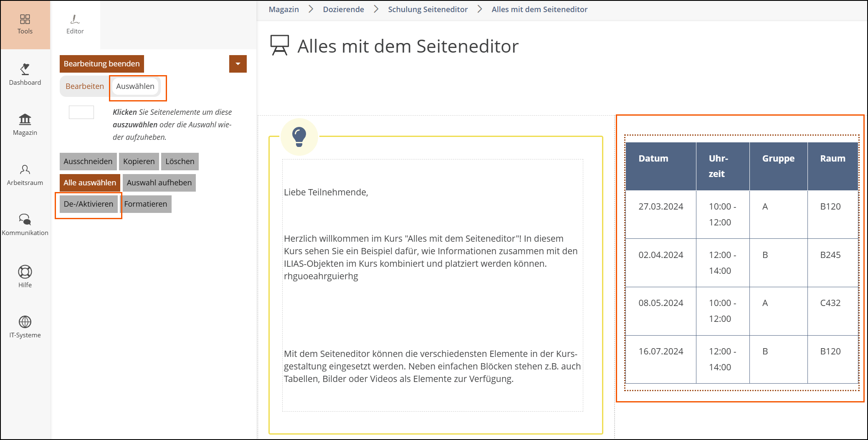Image resolution: width=868 pixels, height=440 pixels.
Task: Open IT-Systeme via the globe icon
Action: point(25,322)
